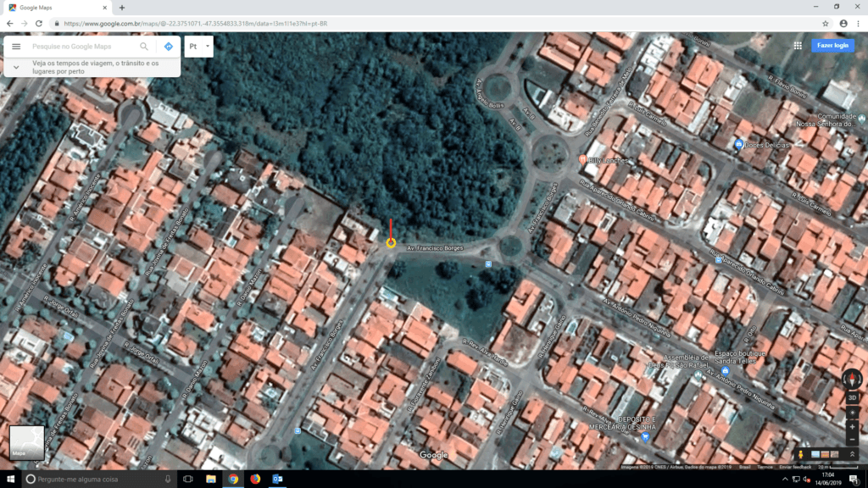Click the Fazer login button
This screenshot has height=488, width=868.
click(x=832, y=46)
